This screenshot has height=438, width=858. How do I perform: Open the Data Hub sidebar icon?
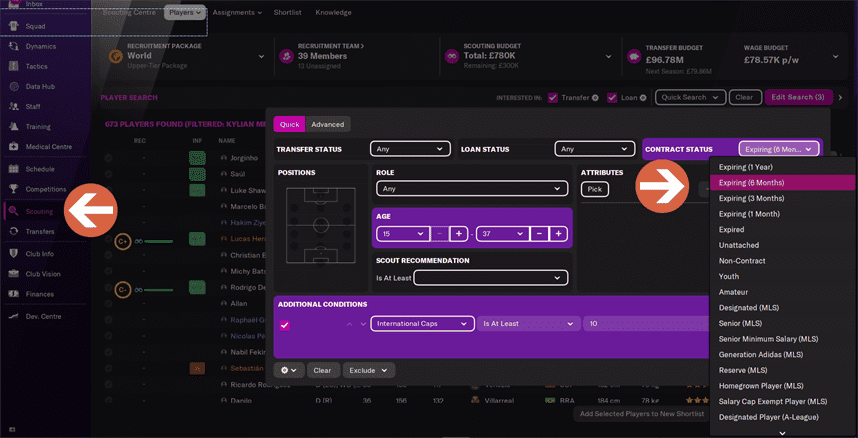click(14, 87)
